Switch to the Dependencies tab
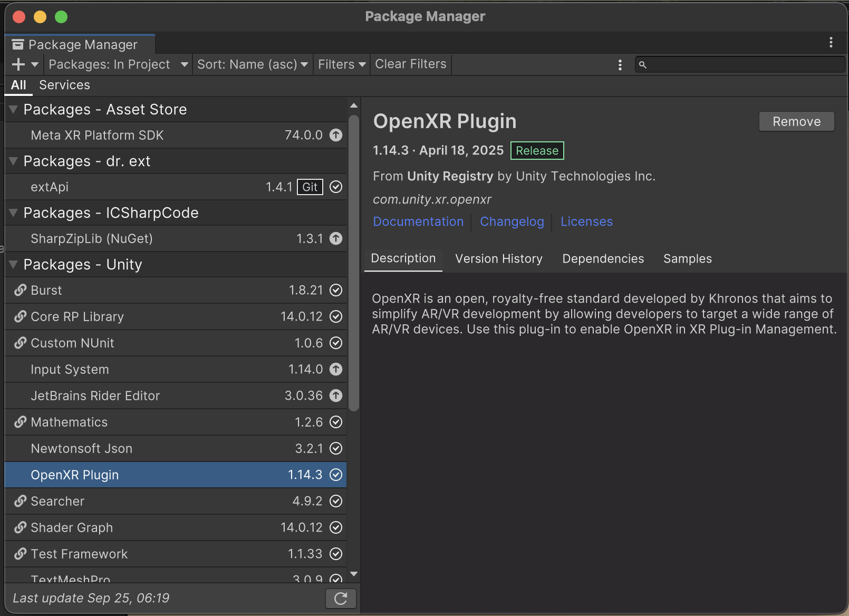 (603, 259)
